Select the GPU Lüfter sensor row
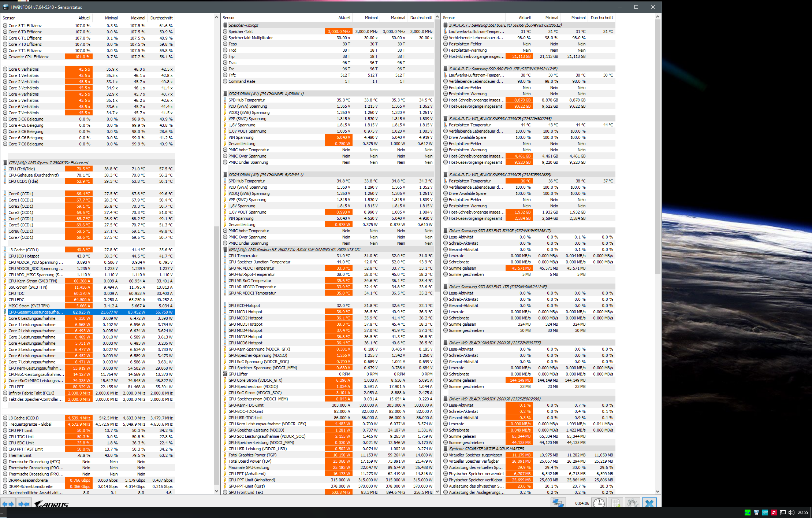The height and width of the screenshot is (518, 812). pyautogui.click(x=238, y=374)
